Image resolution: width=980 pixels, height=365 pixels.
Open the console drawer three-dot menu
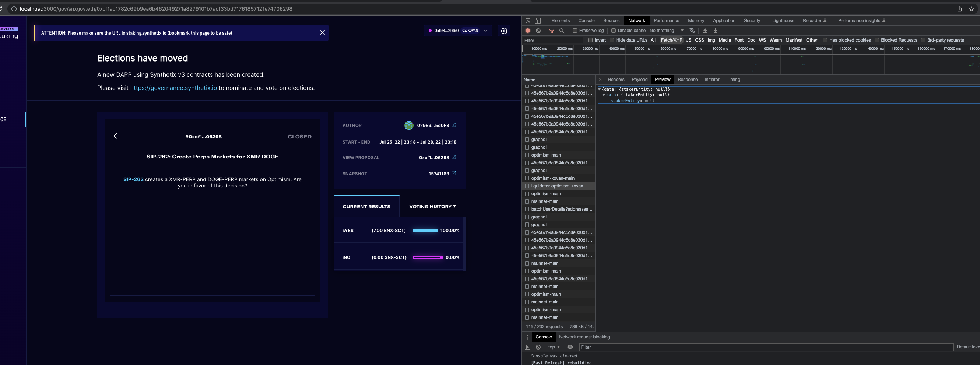coord(528,337)
